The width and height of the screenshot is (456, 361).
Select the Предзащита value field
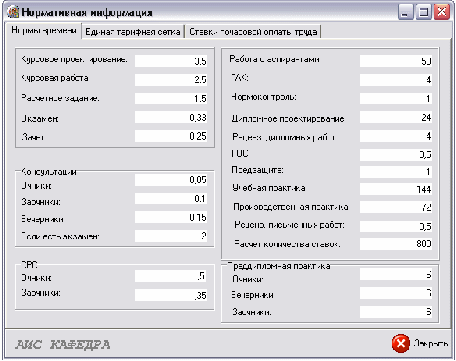pyautogui.click(x=396, y=172)
